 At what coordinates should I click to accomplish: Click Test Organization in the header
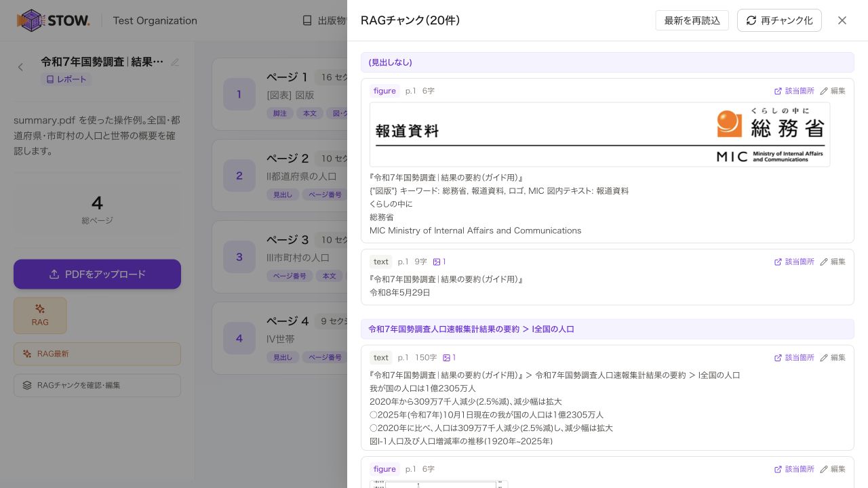click(155, 20)
